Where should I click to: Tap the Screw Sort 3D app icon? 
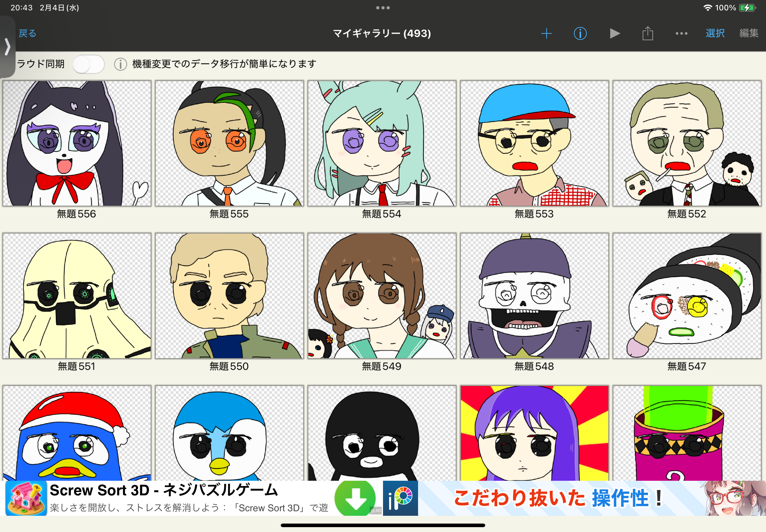coord(26,498)
